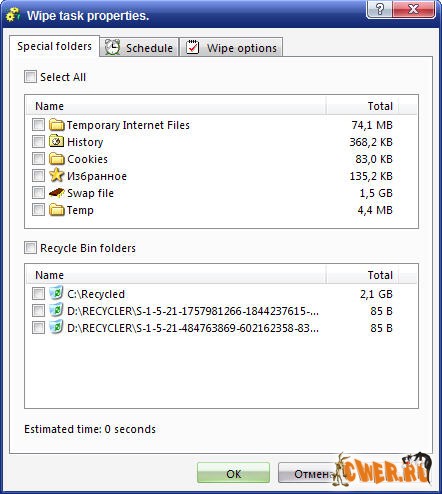Enable the Select All checkbox
The image size is (442, 494).
click(x=30, y=77)
